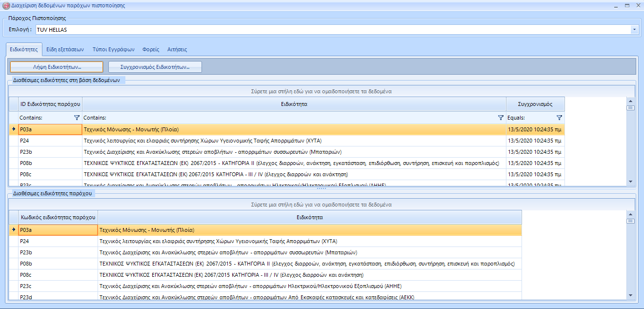Click Κωδικός ειδικότητας παρόχου column header
The height and width of the screenshot is (309, 644).
[58, 217]
